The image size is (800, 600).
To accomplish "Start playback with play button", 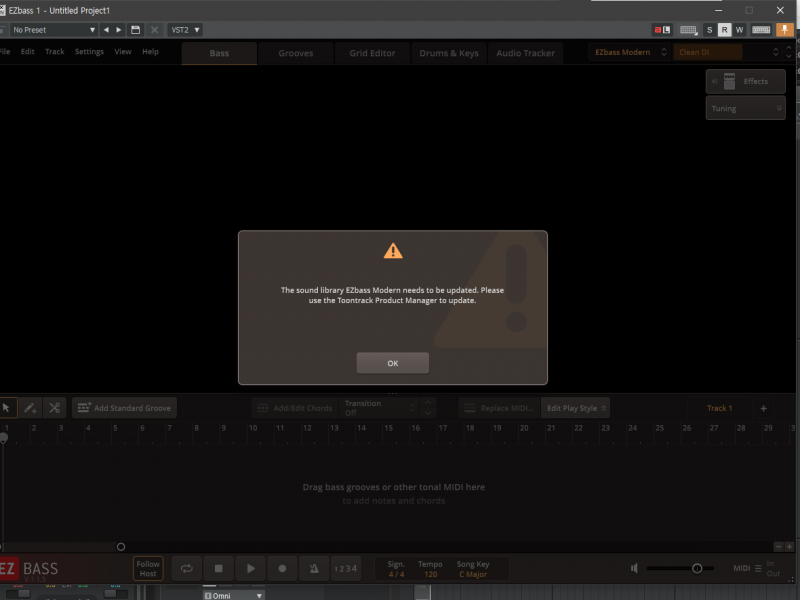I will tap(251, 568).
